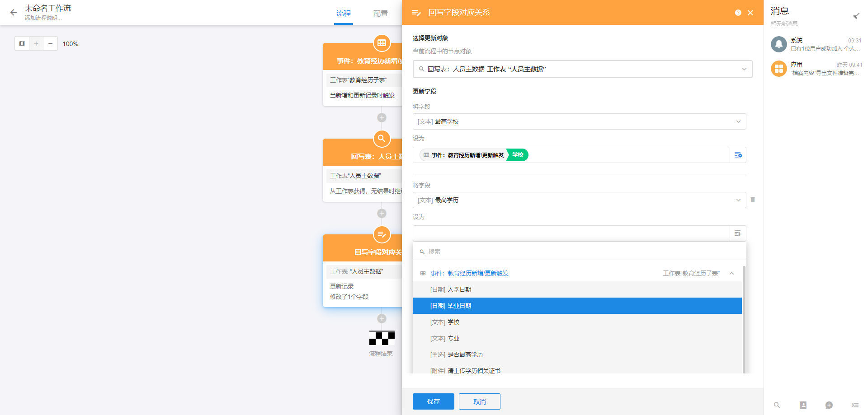The height and width of the screenshot is (415, 868).
Task: Mark all messages read checkmark icon
Action: point(856,16)
